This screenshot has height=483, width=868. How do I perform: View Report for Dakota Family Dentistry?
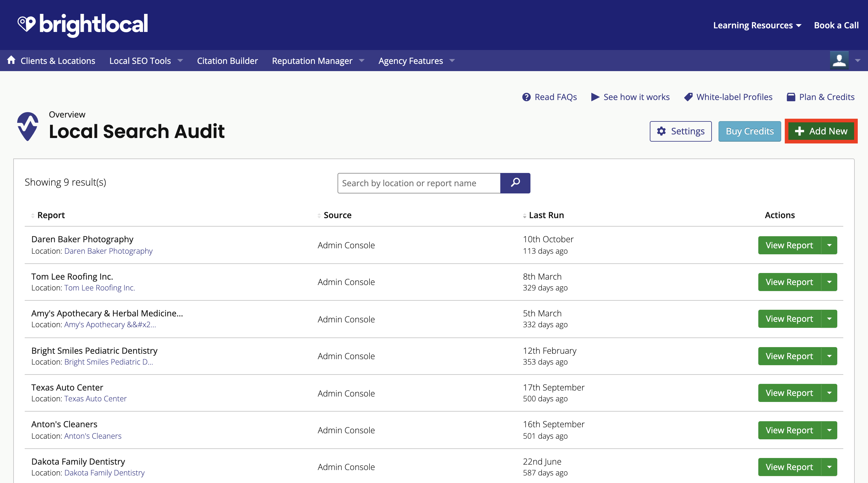tap(789, 467)
